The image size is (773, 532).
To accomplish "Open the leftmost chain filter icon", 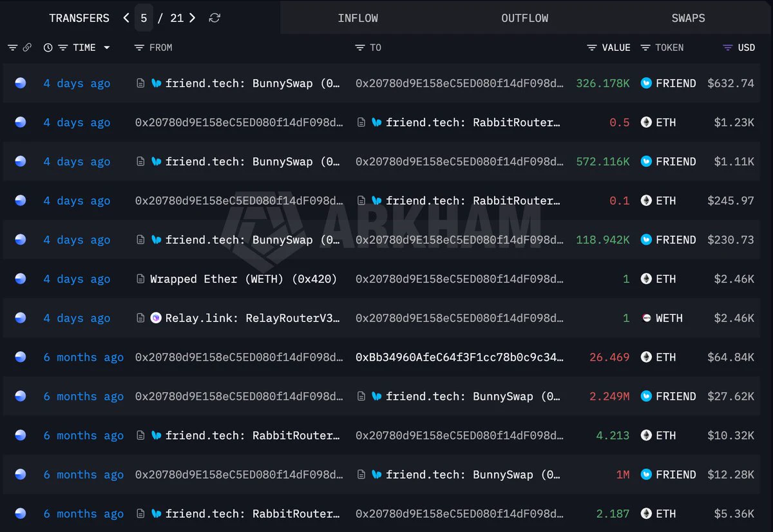I will (x=12, y=48).
